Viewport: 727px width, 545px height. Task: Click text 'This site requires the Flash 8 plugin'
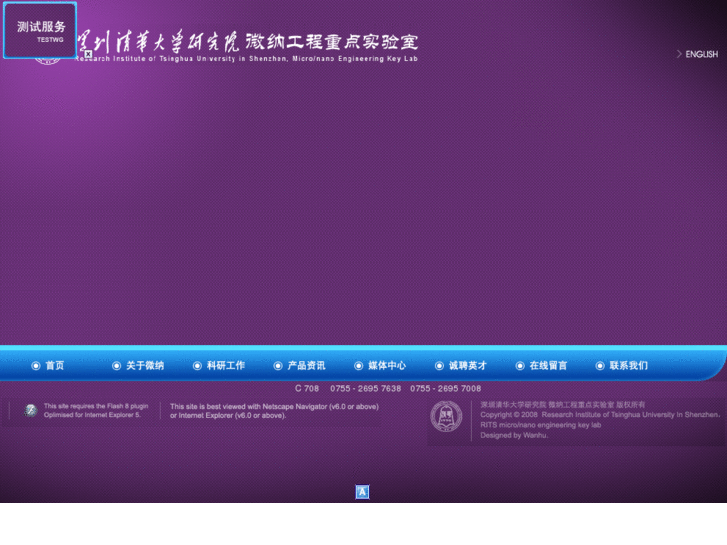pyautogui.click(x=96, y=406)
